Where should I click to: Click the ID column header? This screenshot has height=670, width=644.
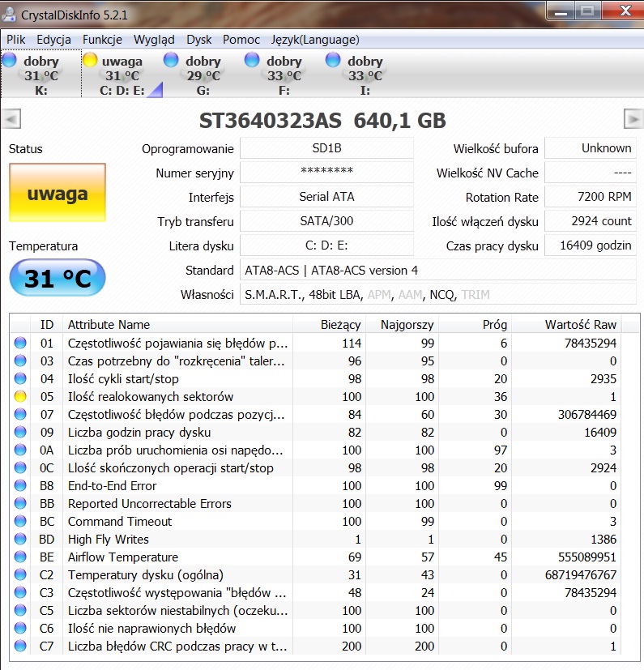click(47, 325)
